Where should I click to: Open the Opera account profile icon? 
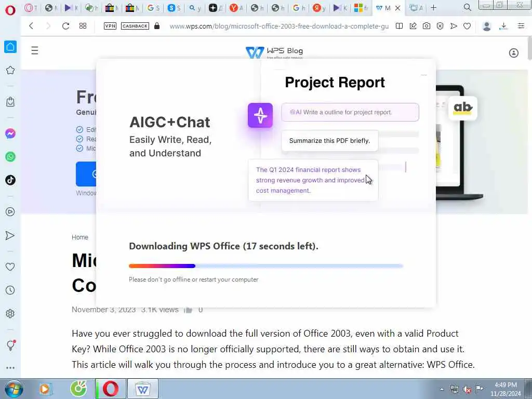pyautogui.click(x=486, y=26)
